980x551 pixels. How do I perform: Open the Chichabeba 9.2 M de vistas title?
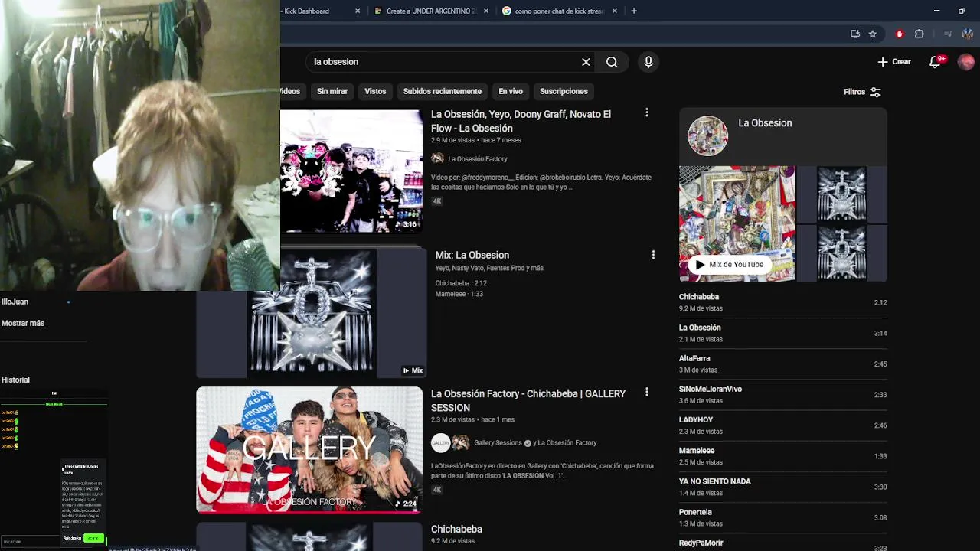(456, 529)
